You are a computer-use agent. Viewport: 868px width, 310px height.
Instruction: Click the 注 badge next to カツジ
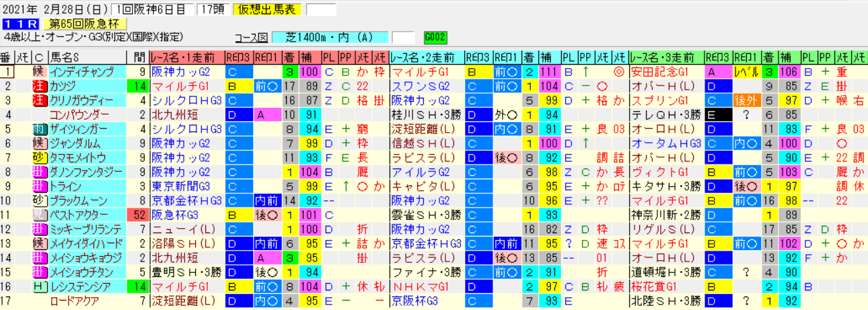point(38,86)
